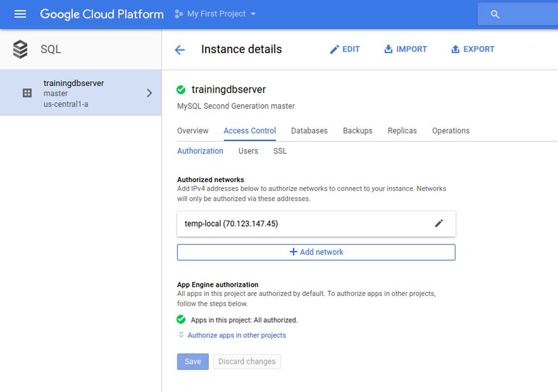
Task: Click the Google Cloud Platform logo
Action: pos(102,14)
